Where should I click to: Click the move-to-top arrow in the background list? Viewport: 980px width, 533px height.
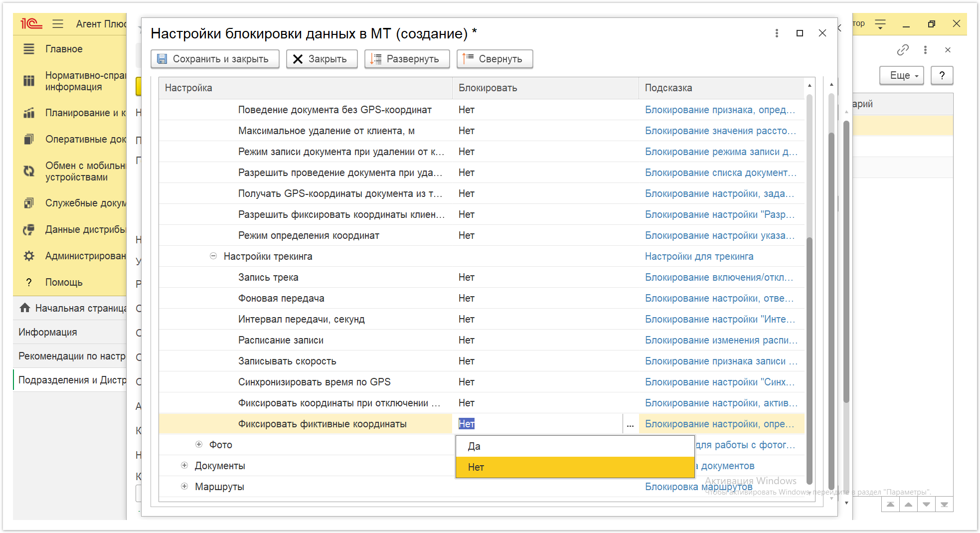(890, 505)
